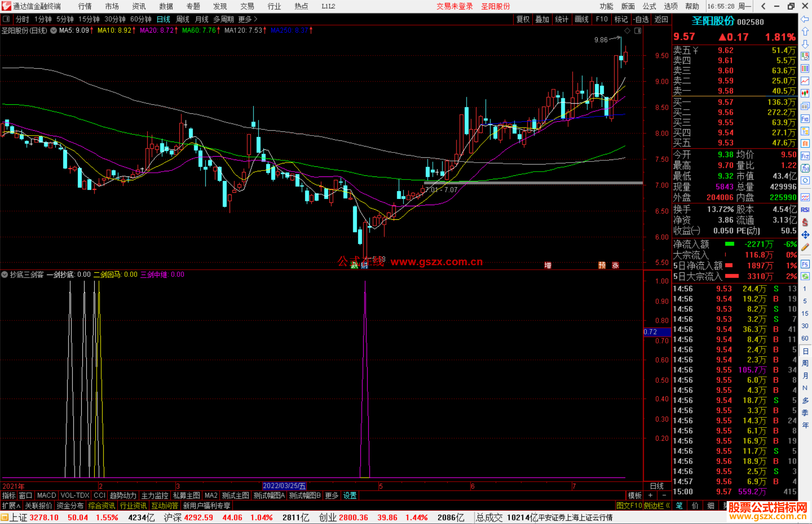Click the down arrow icon in right sidebar
812x524 pixels.
(x=805, y=44)
